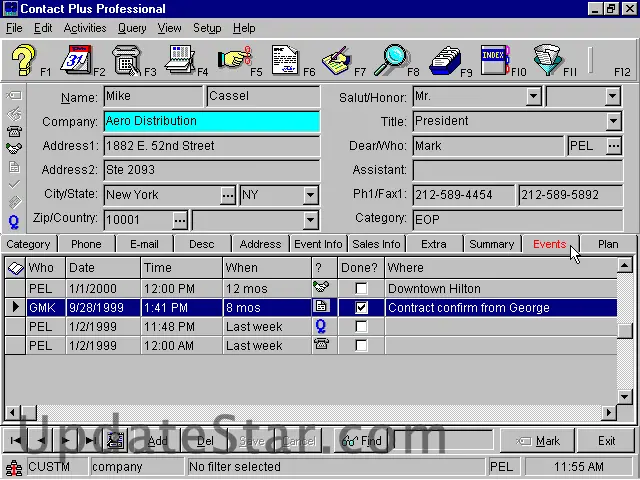Open the Title dropdown list
The width and height of the screenshot is (640, 480).
613,121
